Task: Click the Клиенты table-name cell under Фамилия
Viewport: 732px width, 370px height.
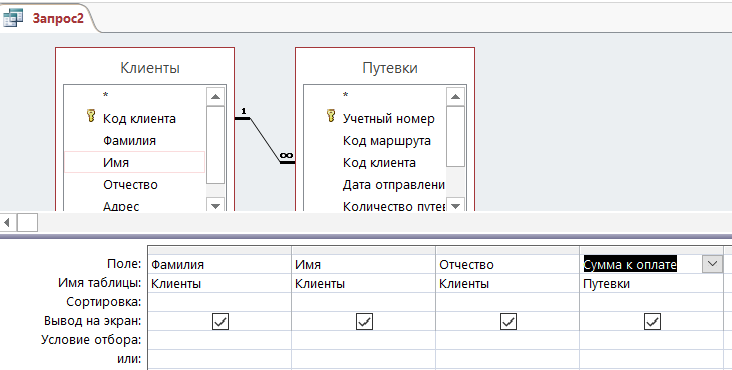Action: (219, 284)
